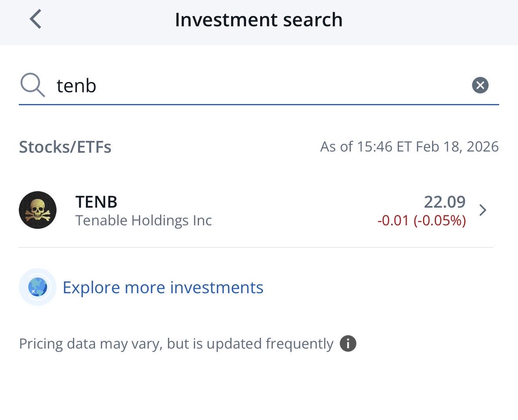Click the empty gap between Tenable name and price

tap(294, 211)
